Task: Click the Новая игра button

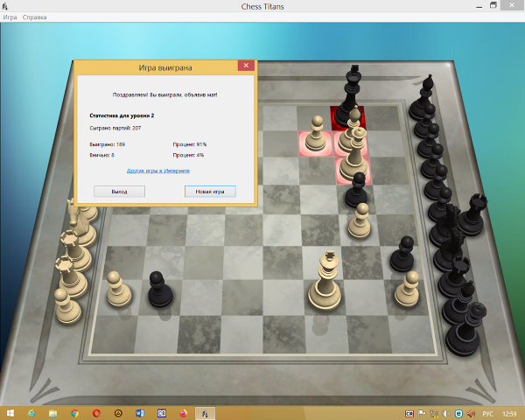Action: 210,192
